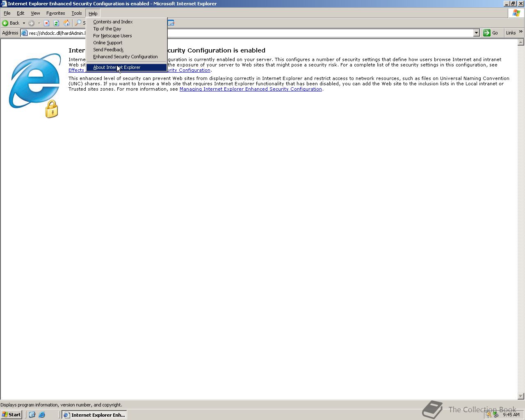Go to the Home page icon
The image size is (525, 420).
coord(66,23)
